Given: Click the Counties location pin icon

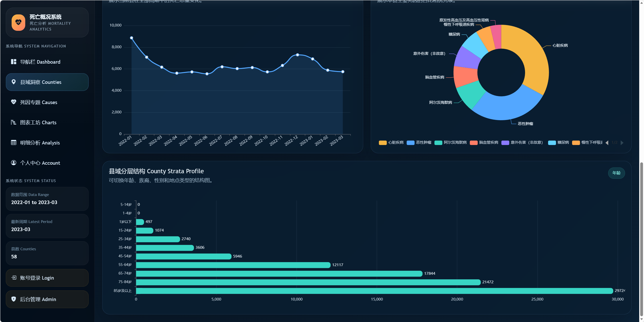Looking at the screenshot, I should pyautogui.click(x=14, y=82).
